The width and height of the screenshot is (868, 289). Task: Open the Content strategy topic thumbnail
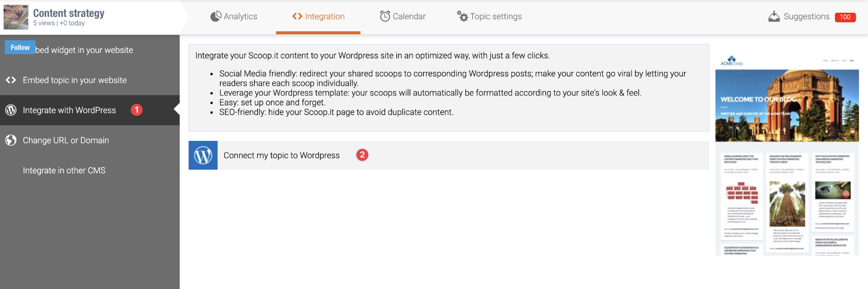tap(16, 17)
